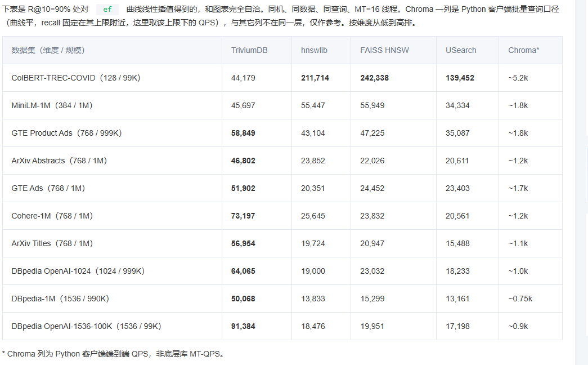The width and height of the screenshot is (588, 365).
Task: Click the GTE Product Ads row label
Action: click(x=66, y=133)
